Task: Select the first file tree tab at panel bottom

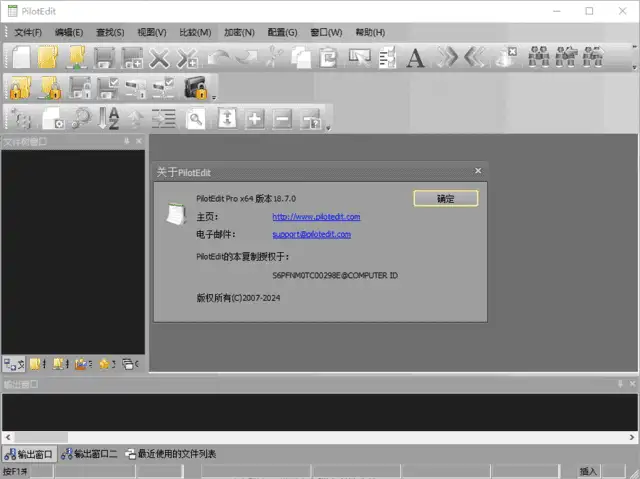Action: click(x=14, y=364)
